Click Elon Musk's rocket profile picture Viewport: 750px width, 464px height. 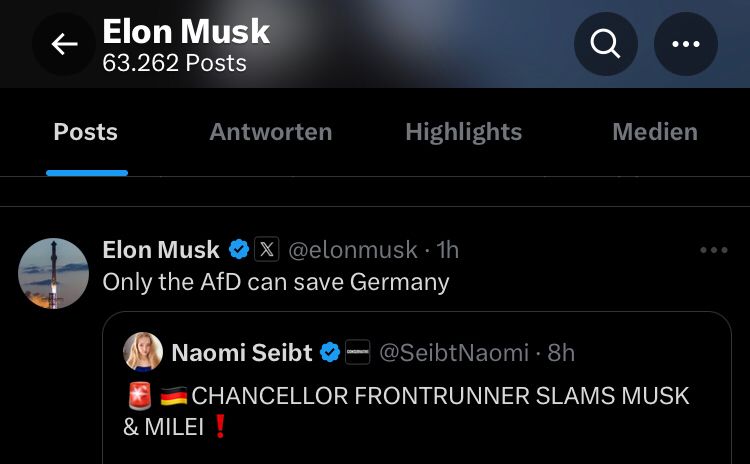pyautogui.click(x=54, y=273)
